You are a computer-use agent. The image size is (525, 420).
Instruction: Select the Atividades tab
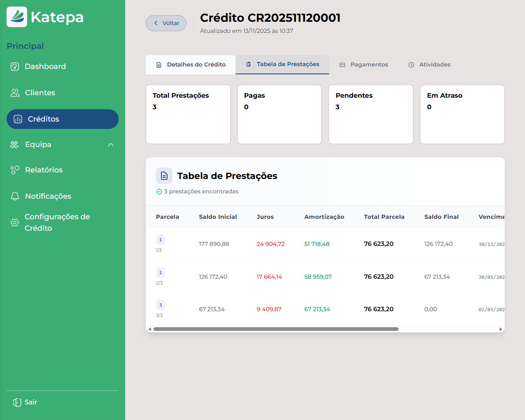[x=429, y=64]
